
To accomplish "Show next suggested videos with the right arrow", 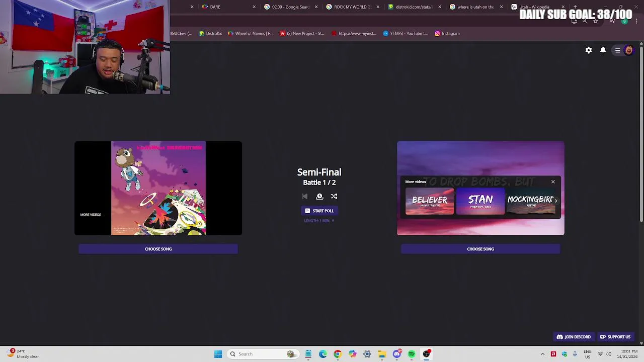I will (x=556, y=201).
